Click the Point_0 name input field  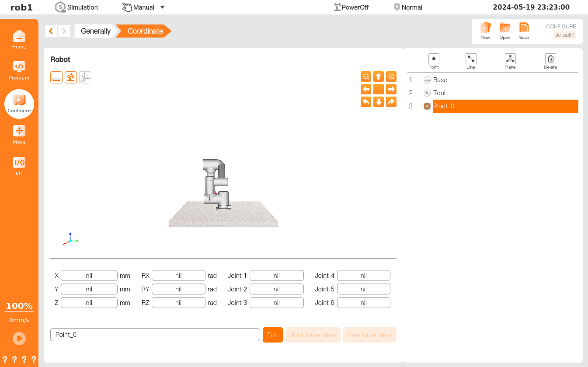point(155,335)
